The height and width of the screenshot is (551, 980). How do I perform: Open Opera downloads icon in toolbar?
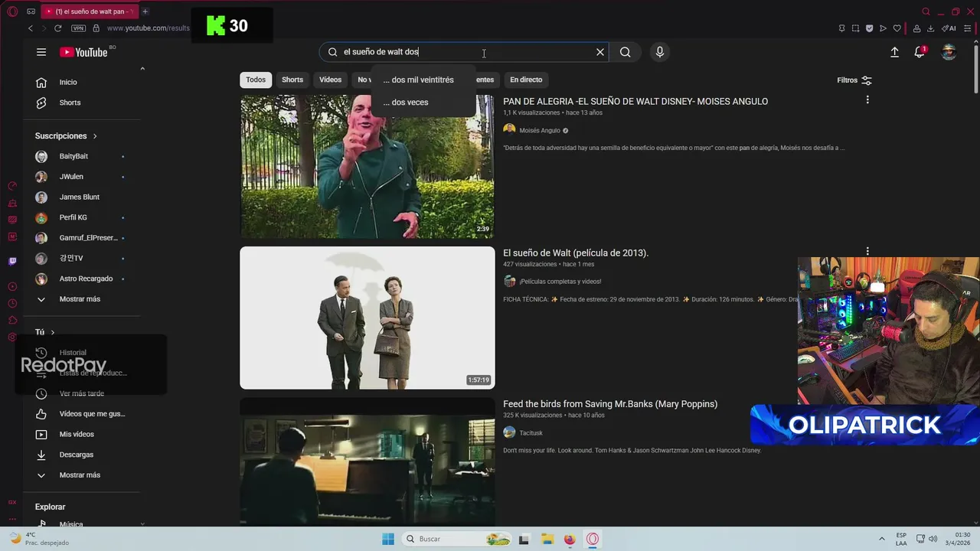(931, 28)
